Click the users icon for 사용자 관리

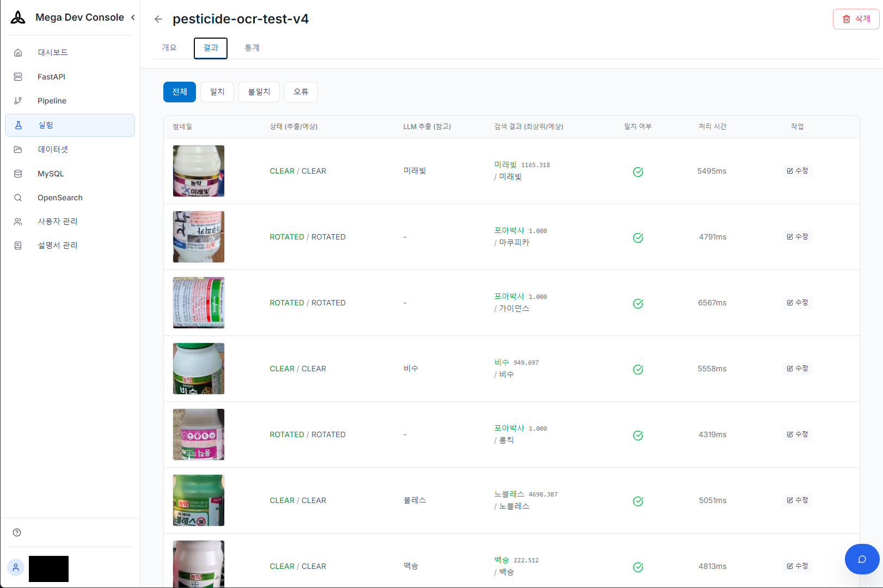(x=18, y=221)
